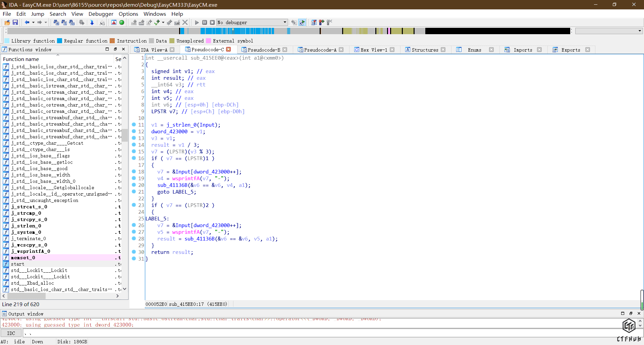Screen dimensions: 644x345
Task: Click the IDC button
Action: tap(11, 333)
